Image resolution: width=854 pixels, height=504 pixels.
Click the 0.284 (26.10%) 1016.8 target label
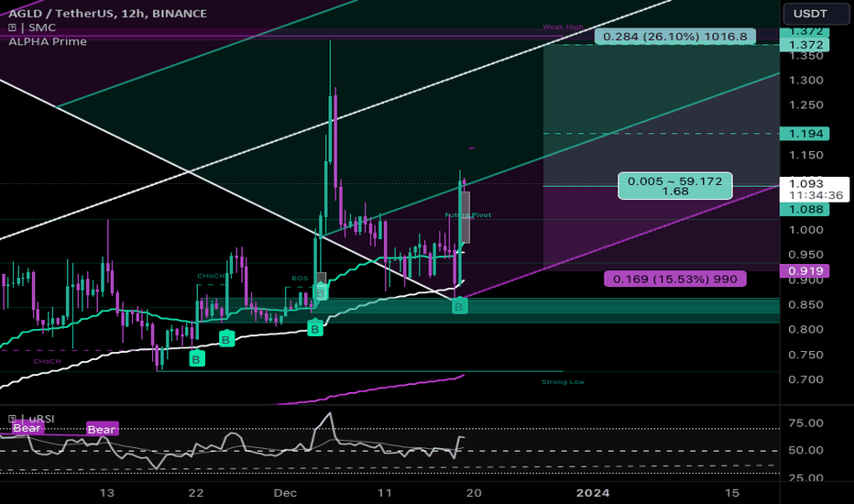click(x=675, y=37)
